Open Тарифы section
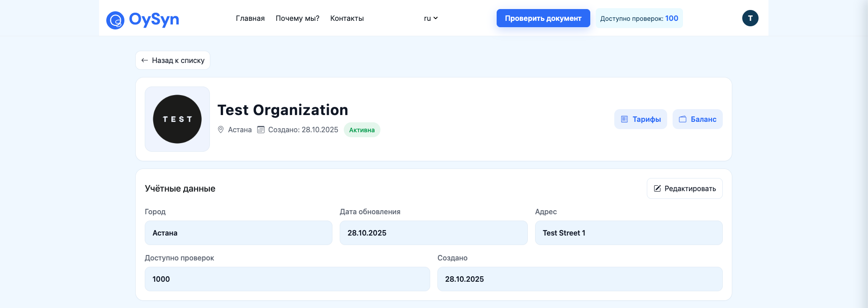The image size is (868, 308). pos(640,119)
